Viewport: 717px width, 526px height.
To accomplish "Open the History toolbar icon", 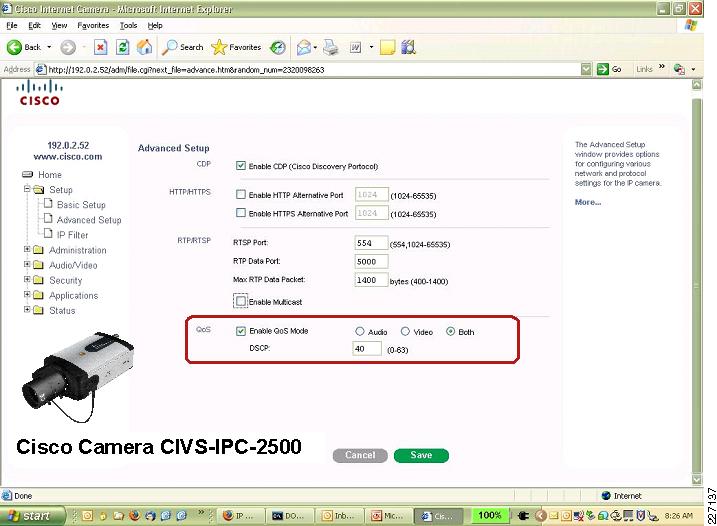I will point(278,47).
